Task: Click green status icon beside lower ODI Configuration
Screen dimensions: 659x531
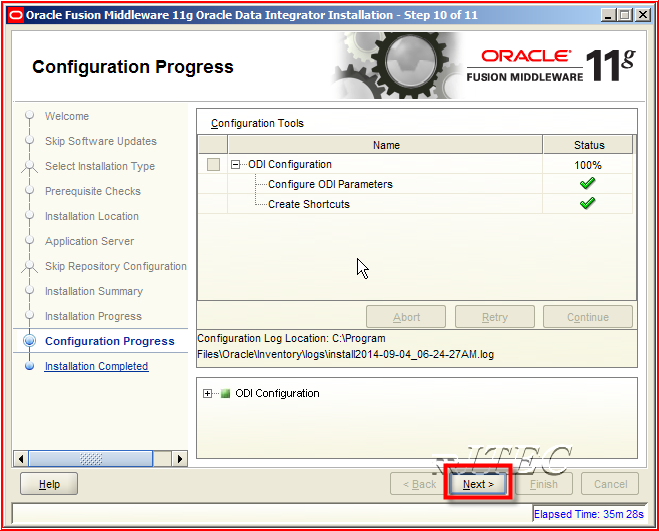Action: (226, 394)
